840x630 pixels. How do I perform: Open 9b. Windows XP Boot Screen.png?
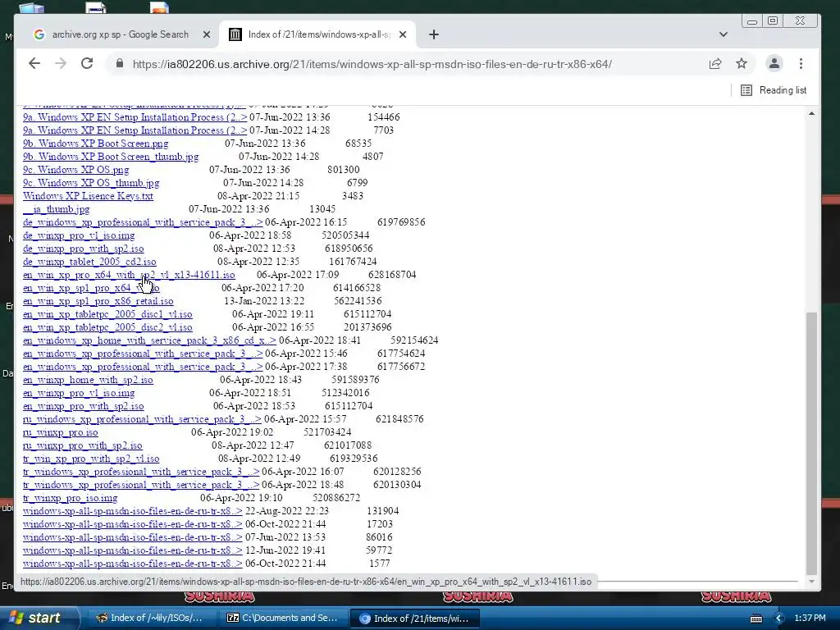(95, 144)
